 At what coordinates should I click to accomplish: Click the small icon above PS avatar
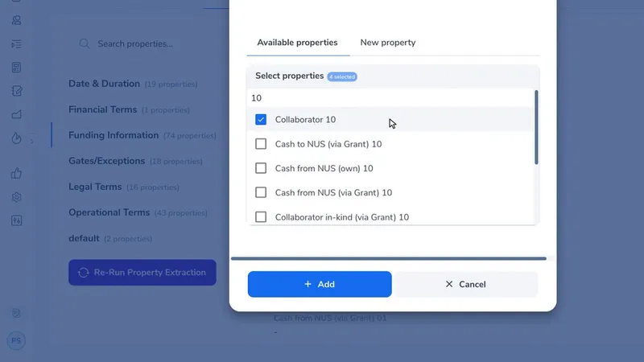click(x=16, y=313)
